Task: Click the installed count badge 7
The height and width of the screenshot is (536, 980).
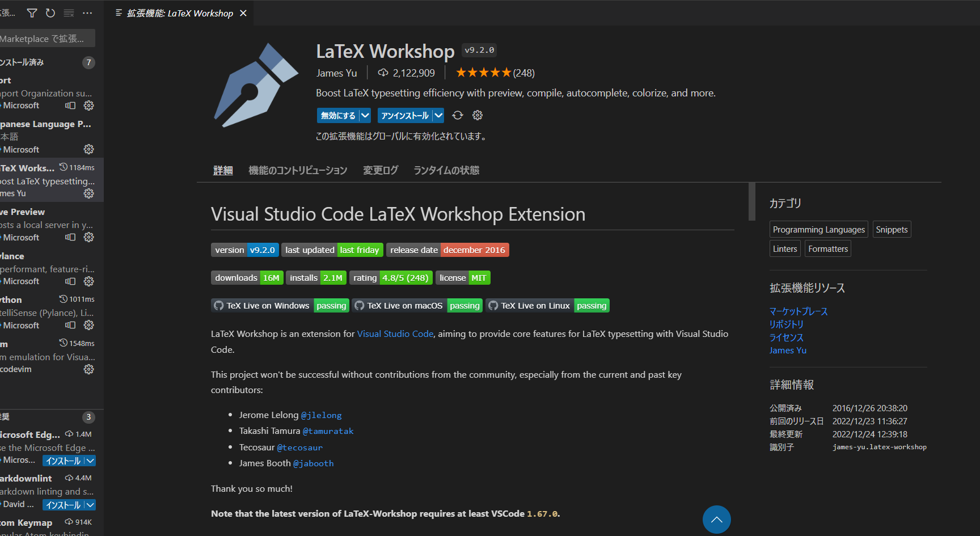Action: 88,62
